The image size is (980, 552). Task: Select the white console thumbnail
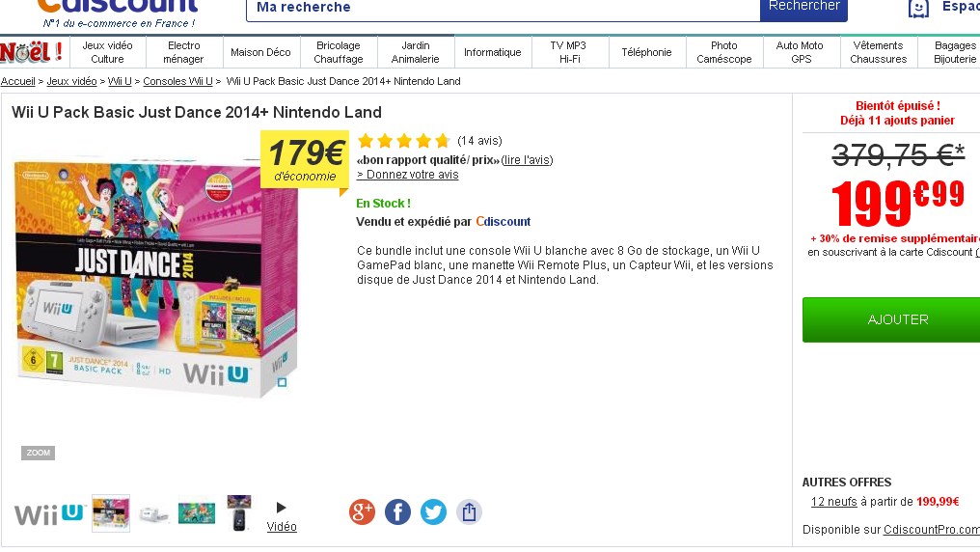tap(153, 513)
